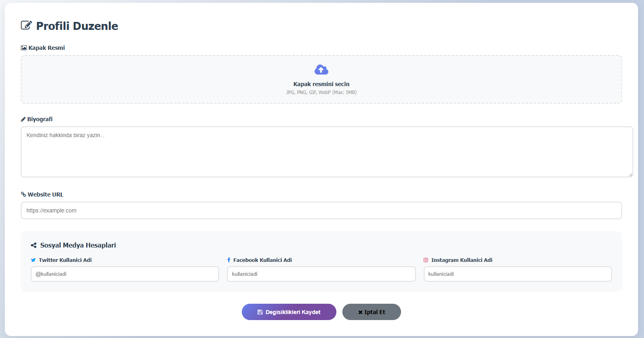Click the Twitter bird icon
The image size is (644, 338).
coord(33,260)
